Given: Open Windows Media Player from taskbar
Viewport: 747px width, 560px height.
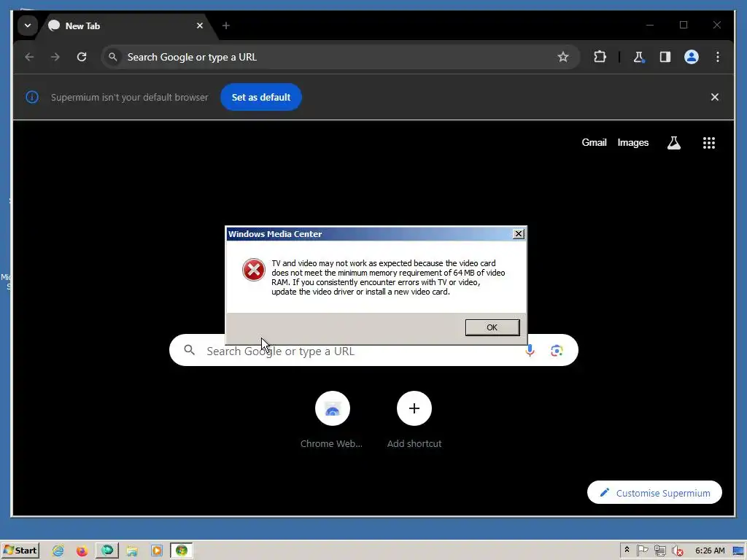Looking at the screenshot, I should [x=157, y=551].
